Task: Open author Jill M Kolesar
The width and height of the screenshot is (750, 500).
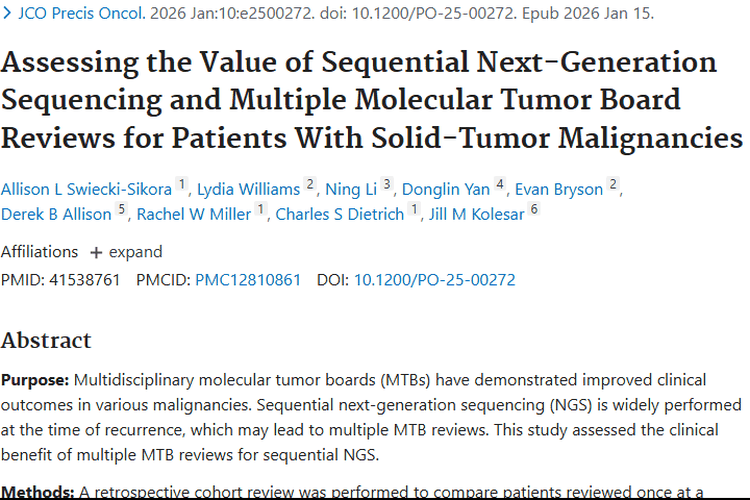Action: click(476, 214)
